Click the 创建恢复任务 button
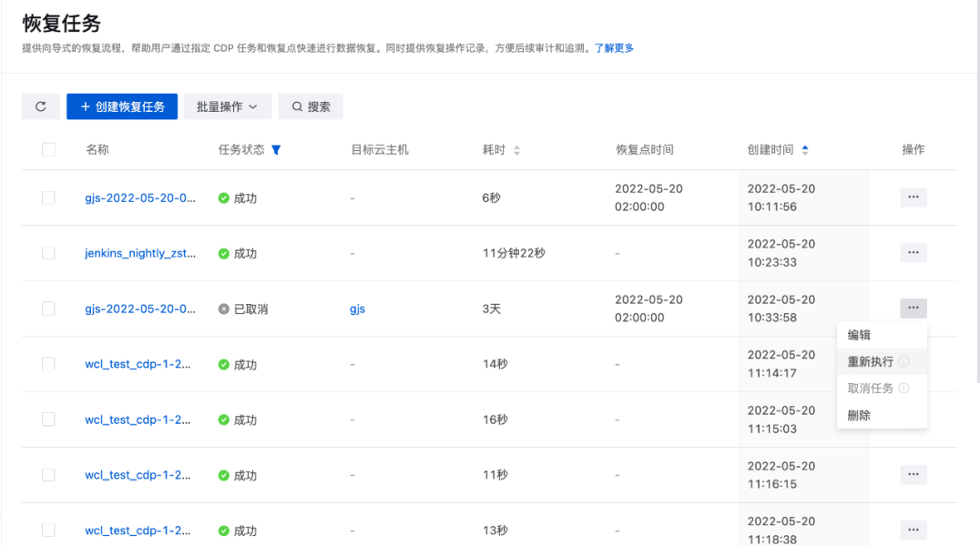 pos(122,106)
